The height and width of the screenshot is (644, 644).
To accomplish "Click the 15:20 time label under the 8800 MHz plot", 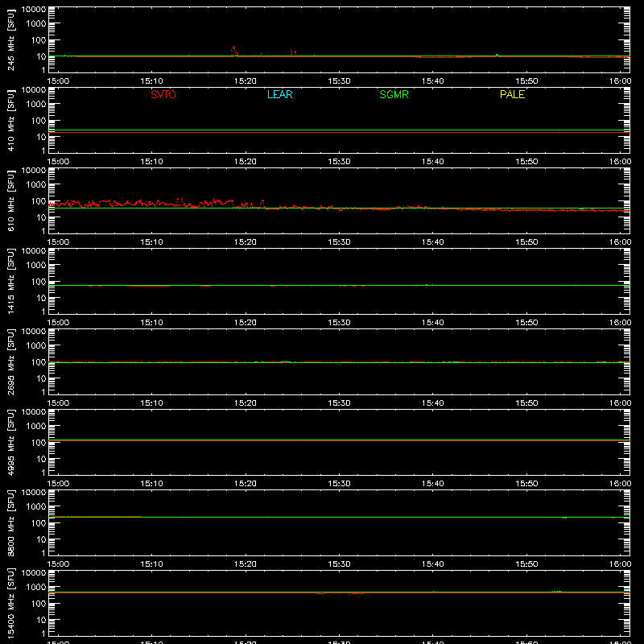I will [x=246, y=564].
